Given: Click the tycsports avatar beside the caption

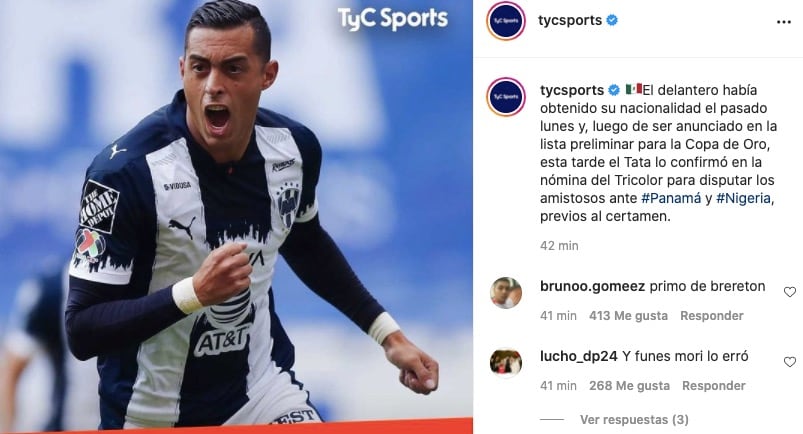Looking at the screenshot, I should 506,97.
